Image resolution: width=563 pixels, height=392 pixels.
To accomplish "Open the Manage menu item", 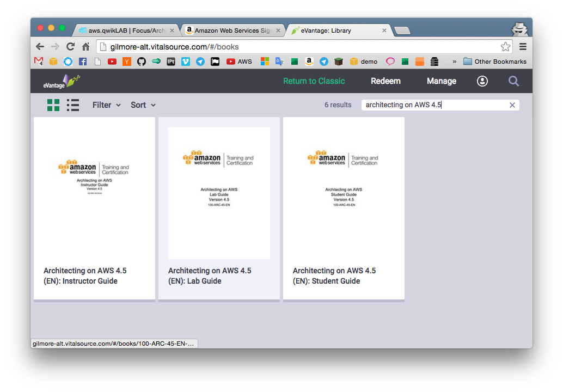I will coord(442,81).
